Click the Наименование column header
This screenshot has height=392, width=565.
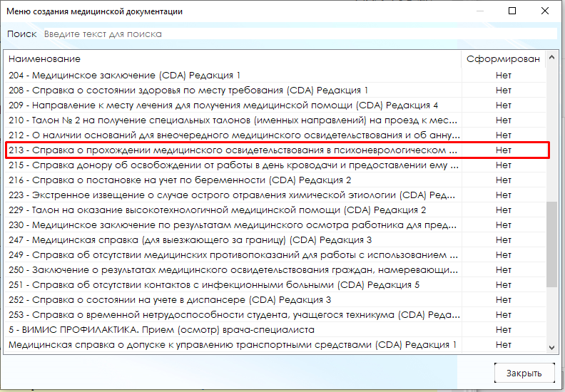[x=233, y=58]
